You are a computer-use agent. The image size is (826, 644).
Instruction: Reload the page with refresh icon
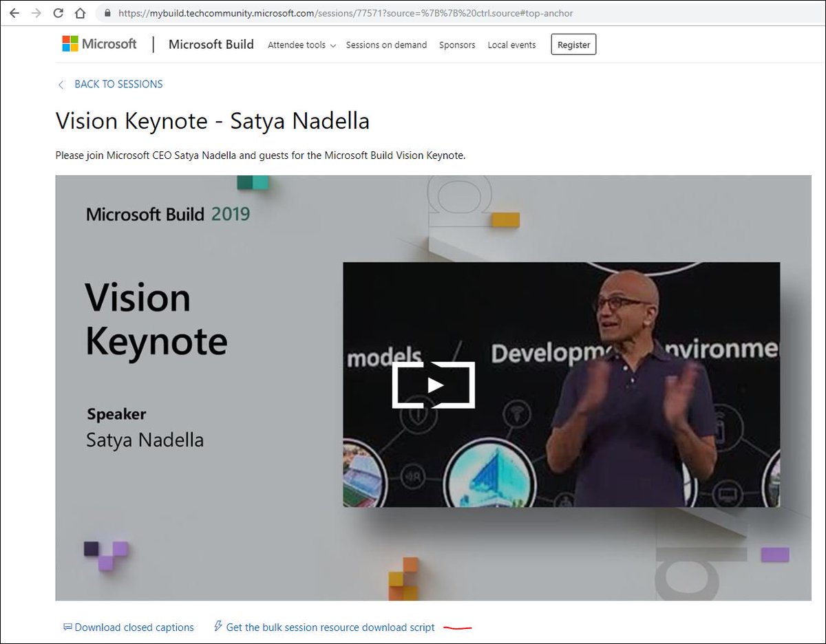pos(59,13)
